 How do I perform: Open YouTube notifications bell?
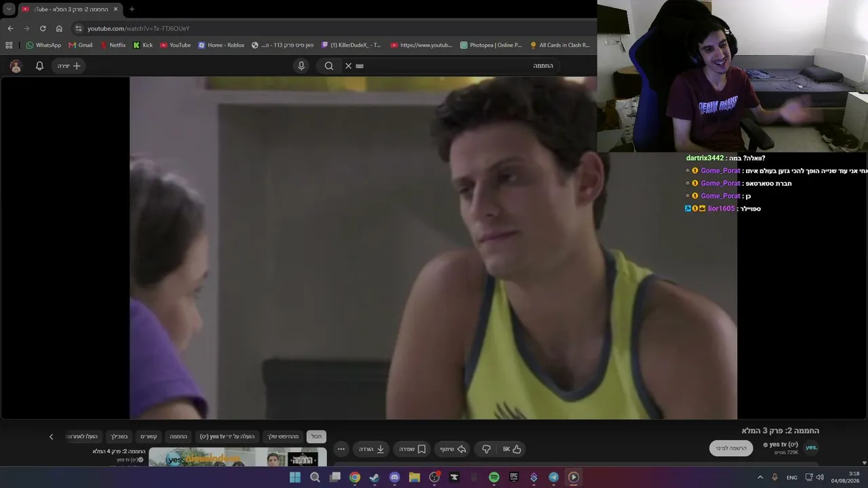[39, 66]
